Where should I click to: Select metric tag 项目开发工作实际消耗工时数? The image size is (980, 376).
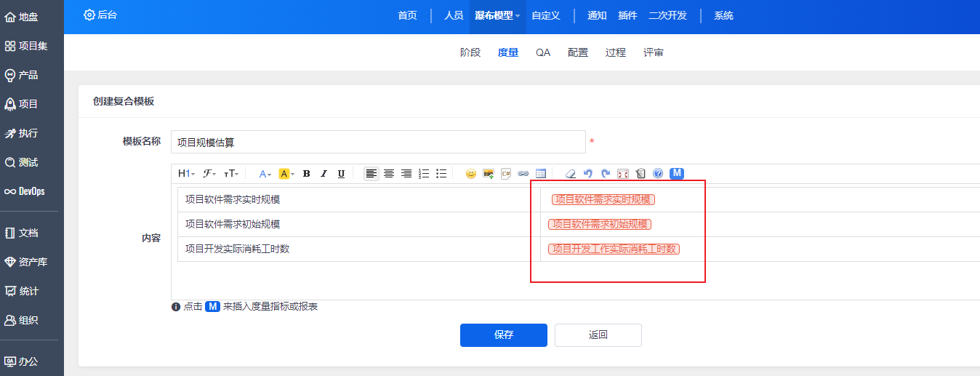click(614, 249)
